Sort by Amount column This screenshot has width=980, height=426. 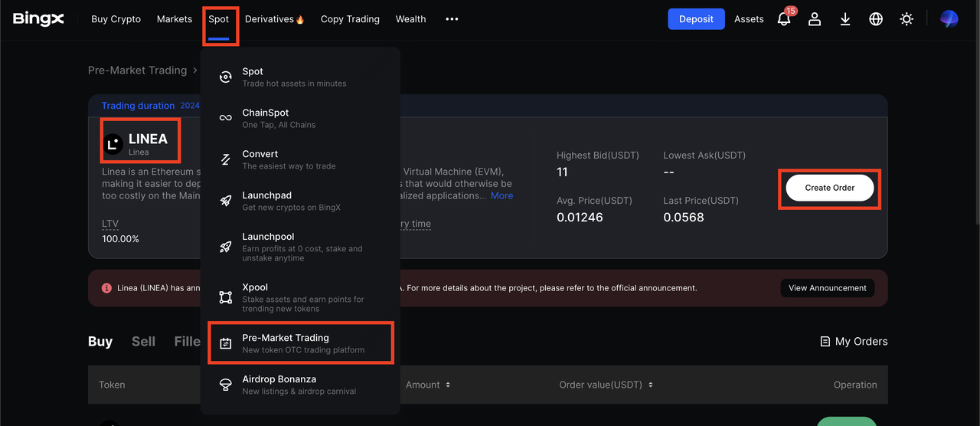pyautogui.click(x=428, y=385)
